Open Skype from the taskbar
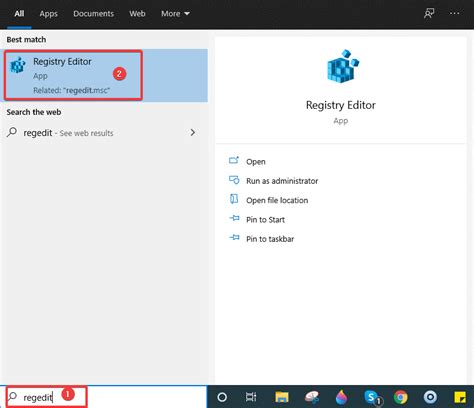The width and height of the screenshot is (474, 408). pyautogui.click(x=373, y=397)
